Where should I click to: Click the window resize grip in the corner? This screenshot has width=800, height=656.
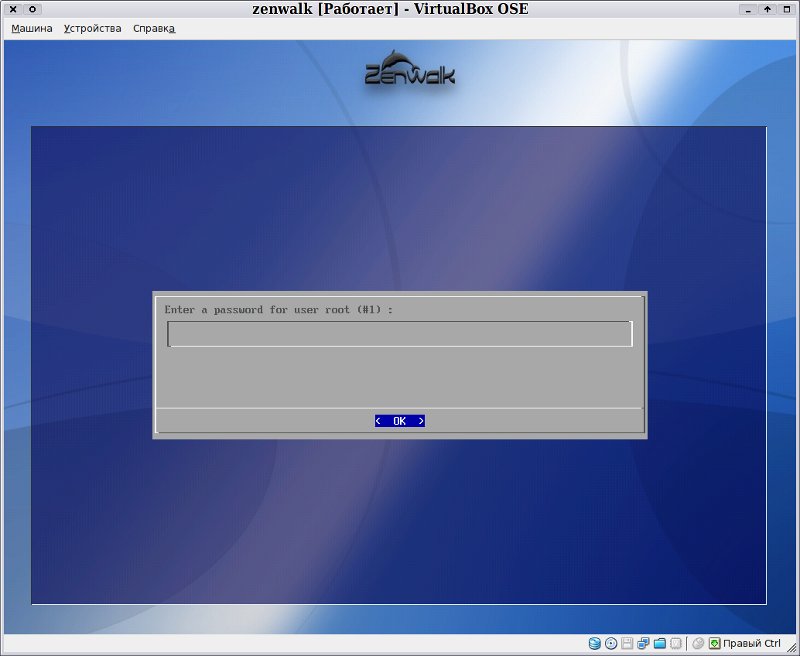point(791,647)
